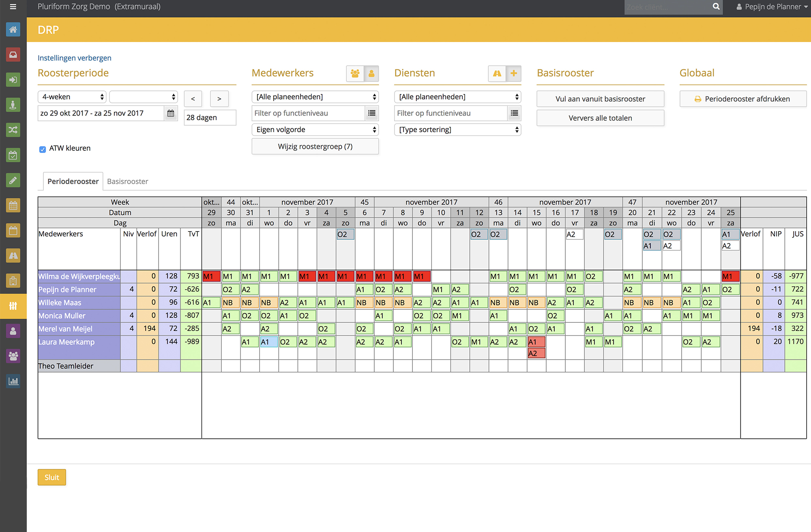Screen dimensions: 811x532
Task: Switch to the Basisrooster tab
Action: [127, 181]
